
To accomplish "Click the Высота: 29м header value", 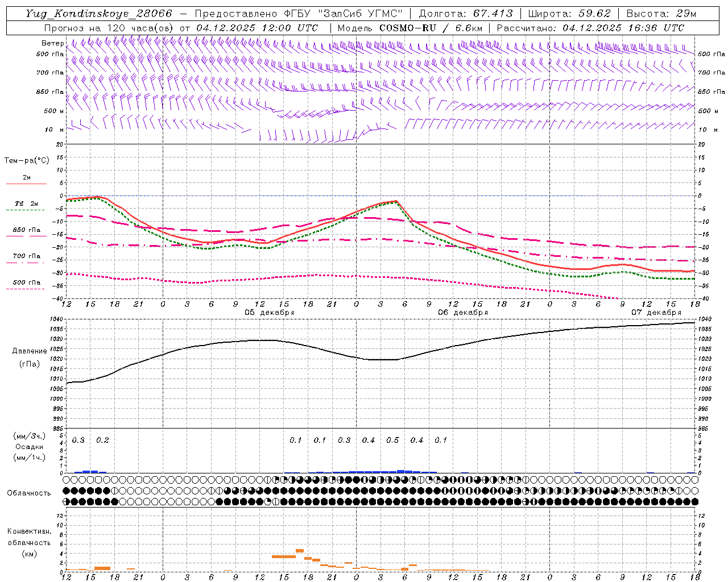I will (x=661, y=14).
